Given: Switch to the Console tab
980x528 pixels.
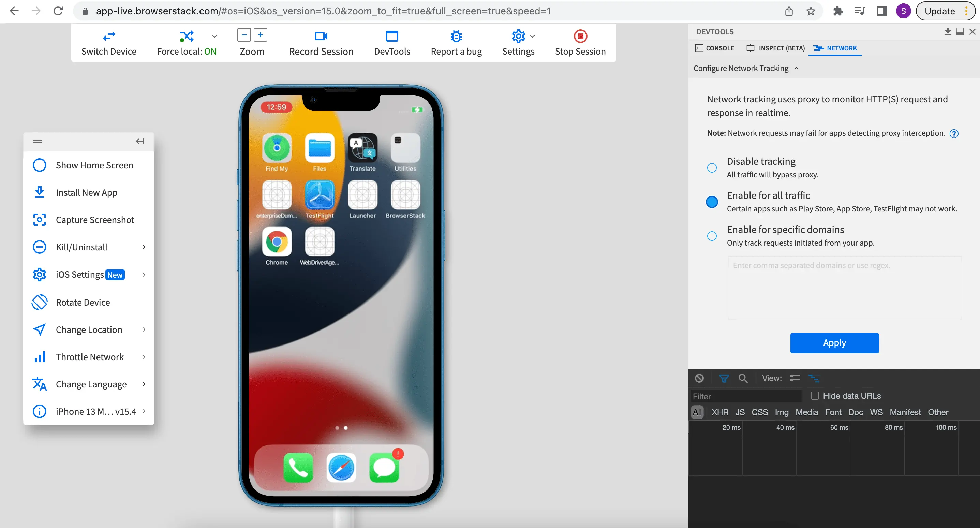Looking at the screenshot, I should click(x=714, y=48).
